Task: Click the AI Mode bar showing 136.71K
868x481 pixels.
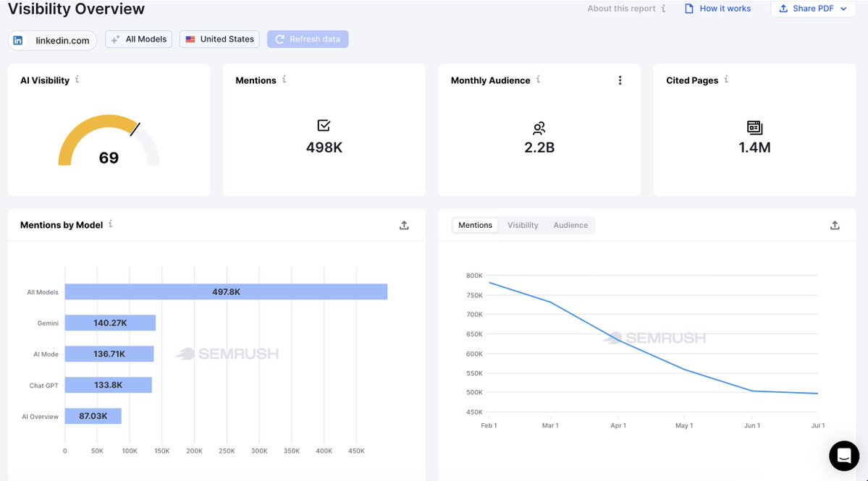Action: [x=109, y=354]
